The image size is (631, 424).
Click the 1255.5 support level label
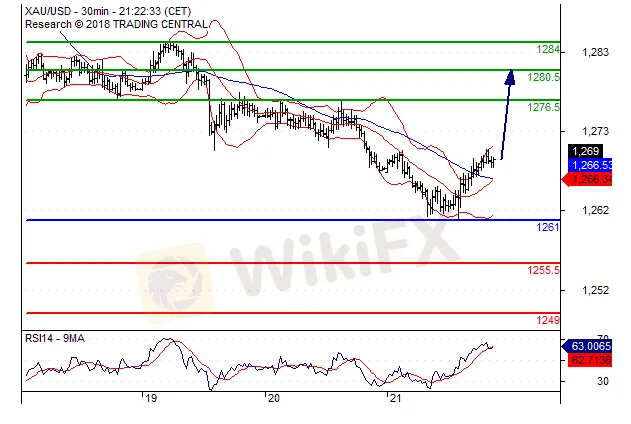coord(543,270)
